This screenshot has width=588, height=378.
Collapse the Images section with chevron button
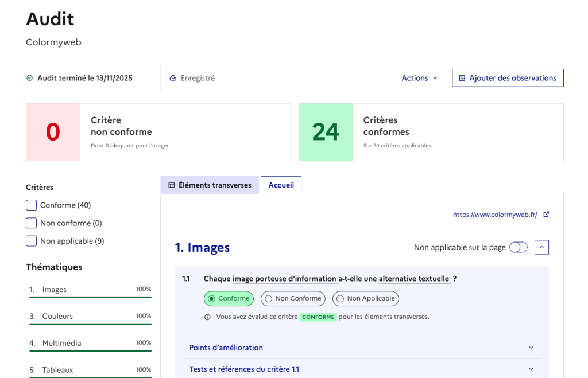click(541, 247)
